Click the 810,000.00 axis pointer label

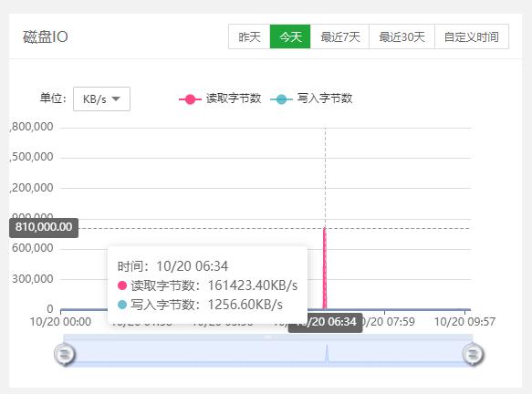tap(44, 227)
